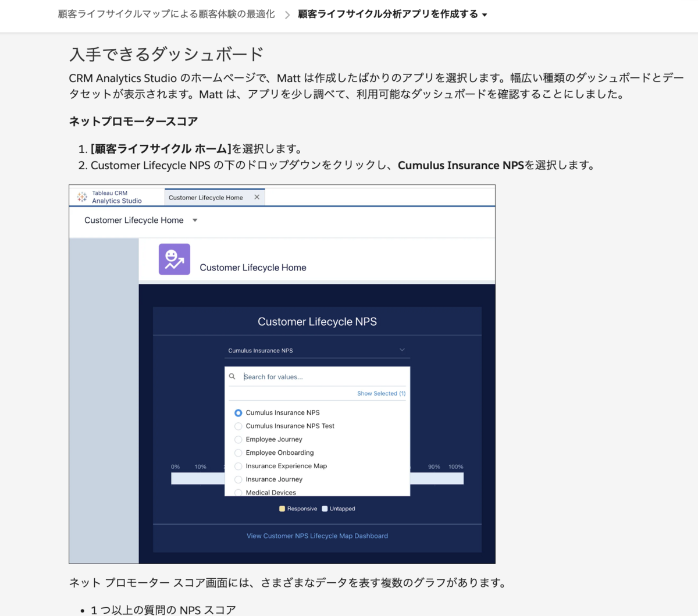Select the Insurance Journey radio button

click(x=238, y=479)
